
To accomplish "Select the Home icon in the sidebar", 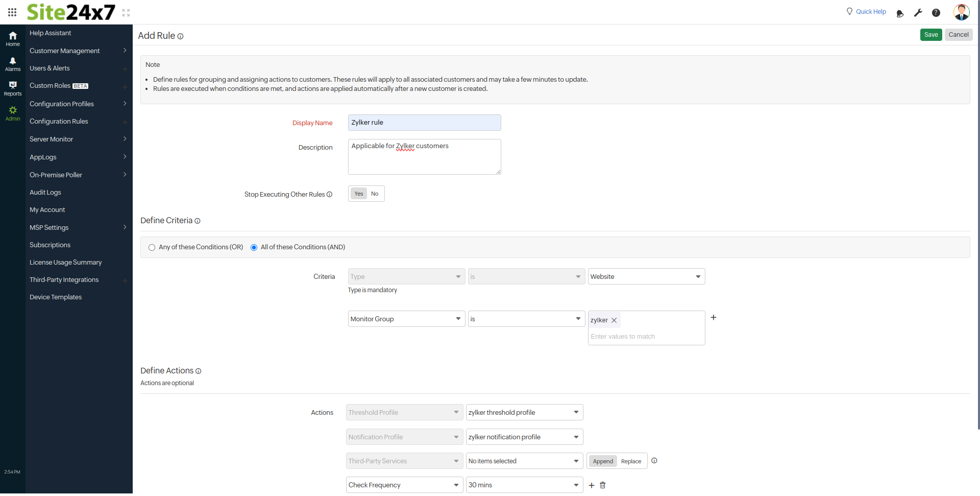I will click(12, 37).
